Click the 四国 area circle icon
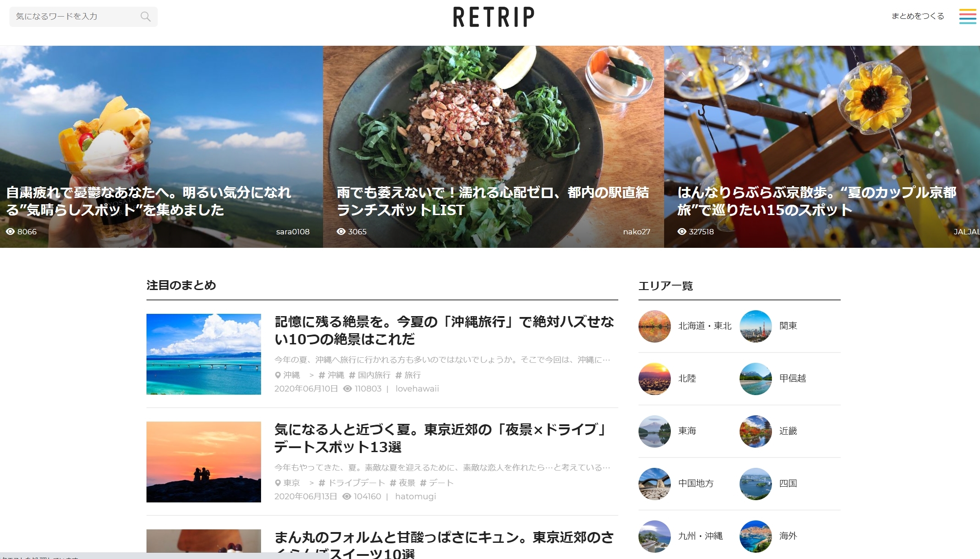The image size is (980, 559). [x=755, y=484]
